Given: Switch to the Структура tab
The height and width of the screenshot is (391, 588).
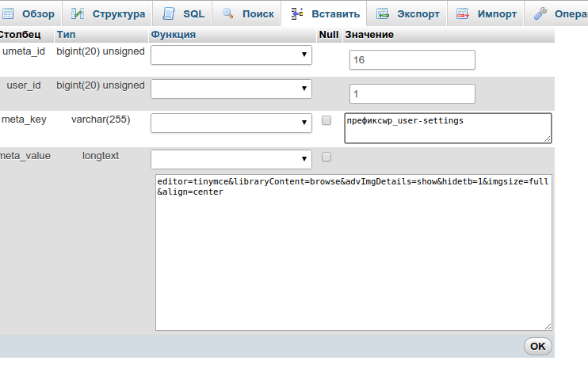Looking at the screenshot, I should pyautogui.click(x=118, y=14).
